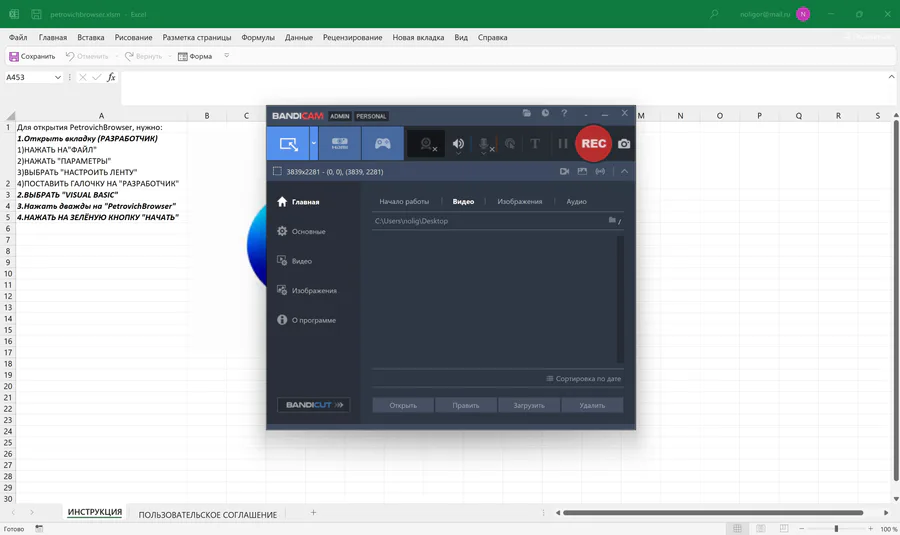Viewport: 900px width, 535px height.
Task: Open Основные settings in Bandicam sidebar
Action: (x=301, y=231)
